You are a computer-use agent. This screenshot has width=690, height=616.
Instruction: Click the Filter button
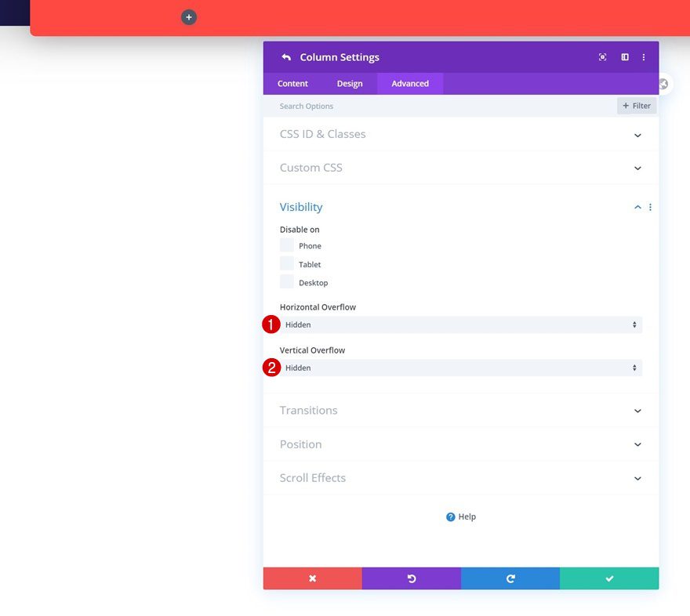(x=636, y=106)
